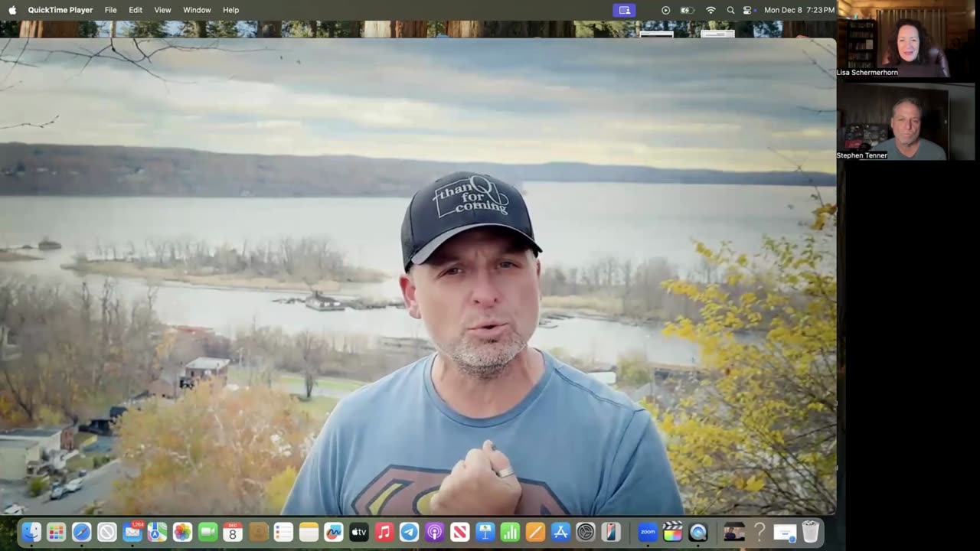Open the Apple menu
This screenshot has height=551, width=980.
[x=12, y=10]
